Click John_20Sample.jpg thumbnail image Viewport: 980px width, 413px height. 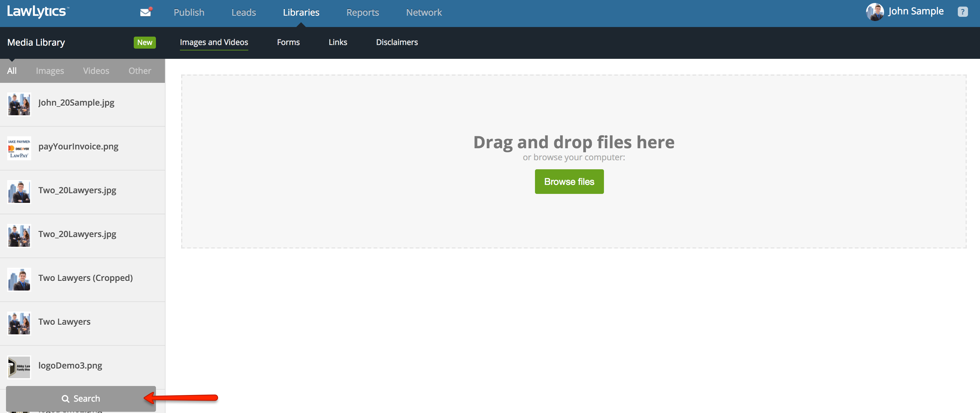coord(19,104)
